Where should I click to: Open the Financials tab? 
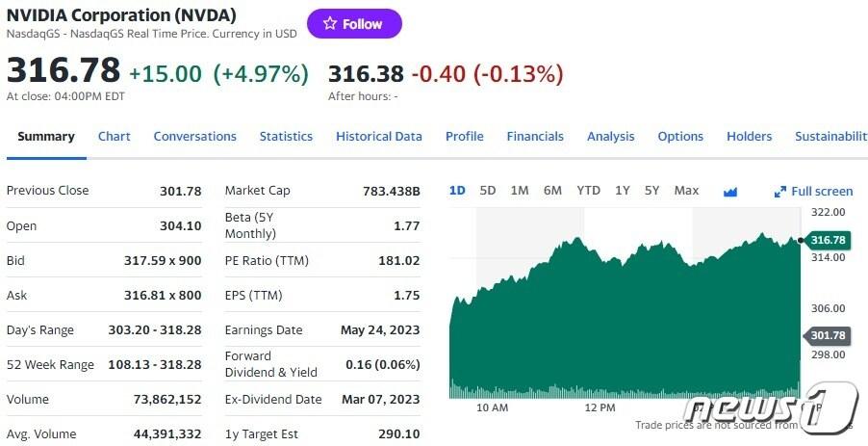[535, 137]
